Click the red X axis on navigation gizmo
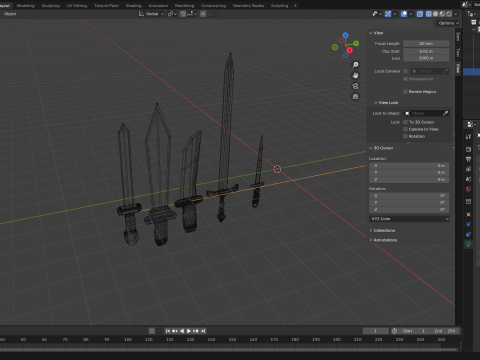The width and height of the screenshot is (480, 360). click(349, 50)
